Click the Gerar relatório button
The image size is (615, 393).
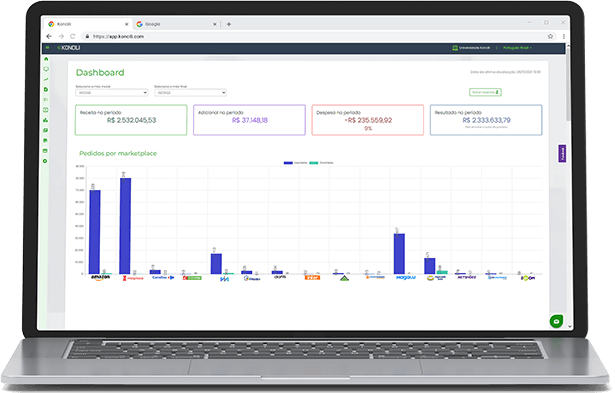(x=485, y=92)
